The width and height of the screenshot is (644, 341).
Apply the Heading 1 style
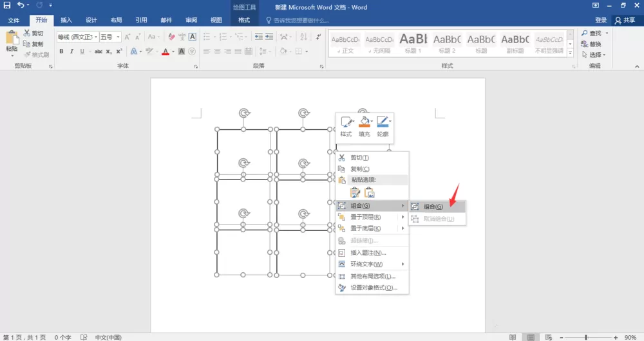413,44
